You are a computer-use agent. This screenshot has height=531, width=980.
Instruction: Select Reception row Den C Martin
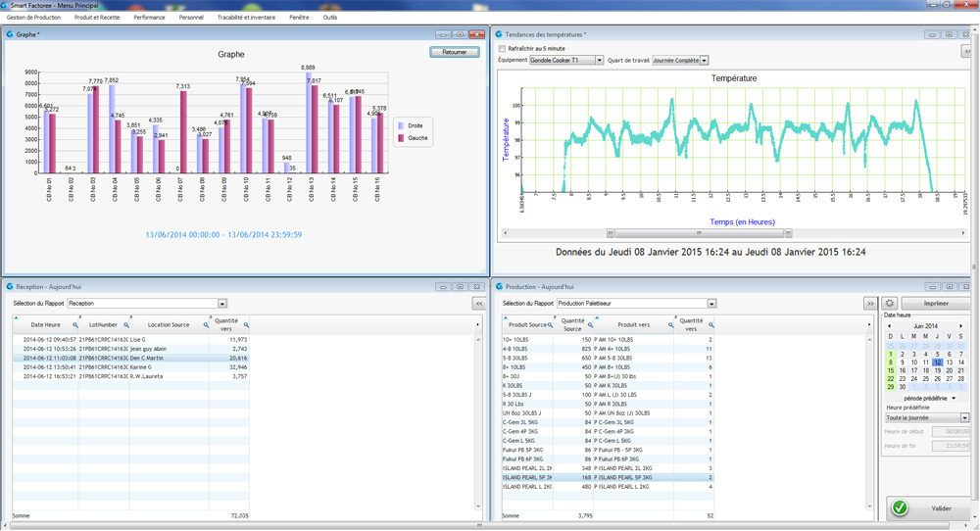tap(130, 358)
